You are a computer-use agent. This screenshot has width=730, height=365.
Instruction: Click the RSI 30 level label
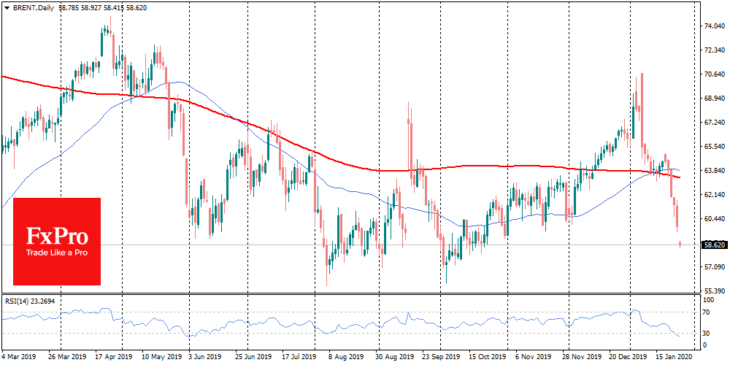(x=706, y=333)
